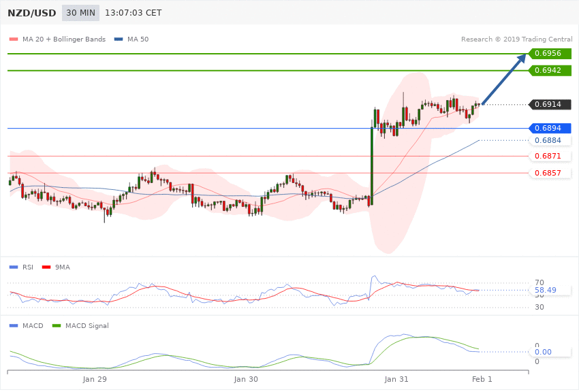Select the 0.6894 pivot price tag
Image resolution: width=579 pixels, height=392 pixels.
click(x=550, y=129)
